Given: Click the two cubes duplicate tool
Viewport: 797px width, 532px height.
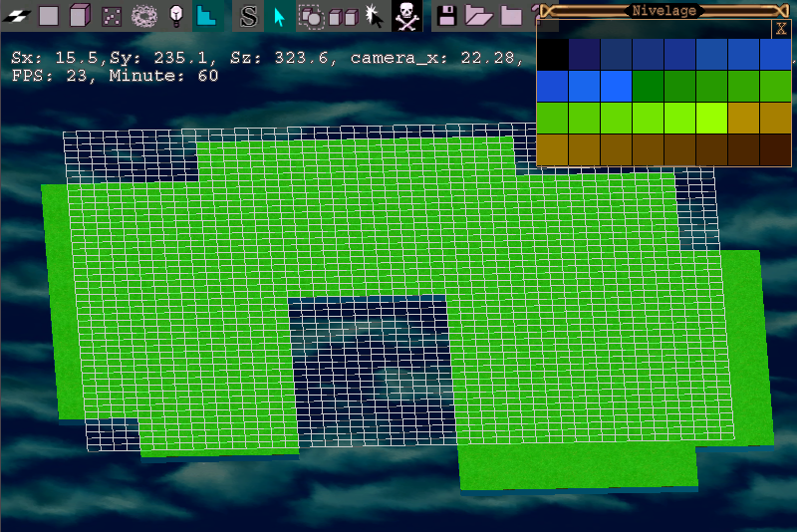Looking at the screenshot, I should point(344,17).
